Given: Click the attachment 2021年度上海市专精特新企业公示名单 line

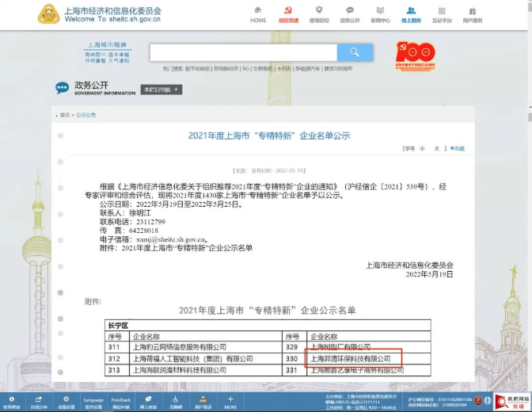Looking at the screenshot, I should 176,248.
